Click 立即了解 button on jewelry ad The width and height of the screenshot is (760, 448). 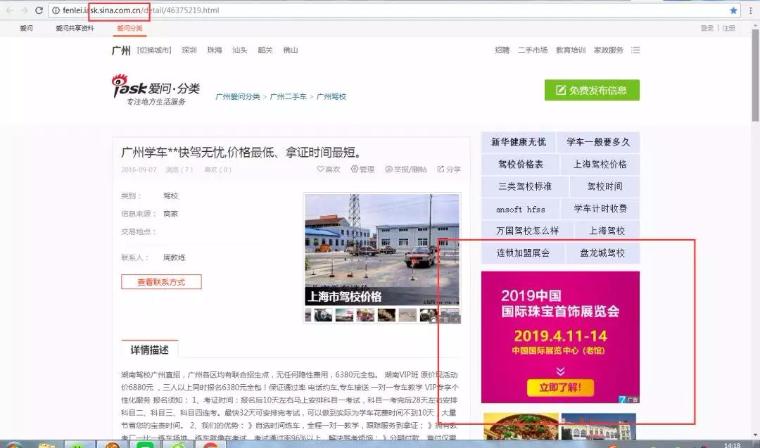(x=560, y=387)
